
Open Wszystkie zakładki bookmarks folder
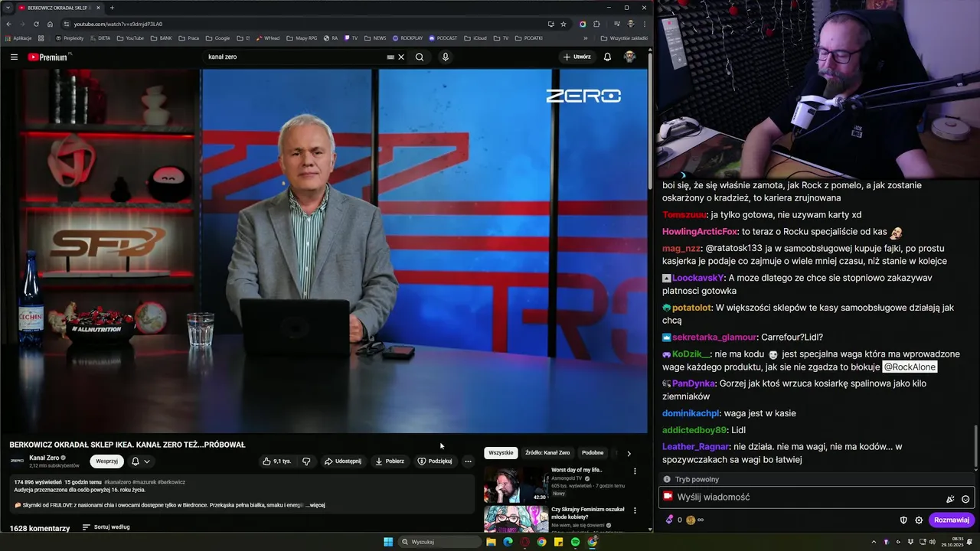coord(624,37)
